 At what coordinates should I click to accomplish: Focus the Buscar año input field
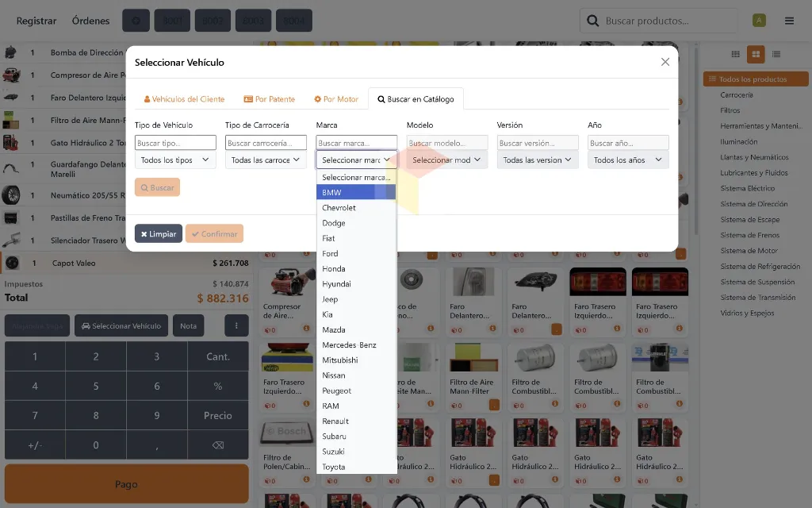pos(628,143)
